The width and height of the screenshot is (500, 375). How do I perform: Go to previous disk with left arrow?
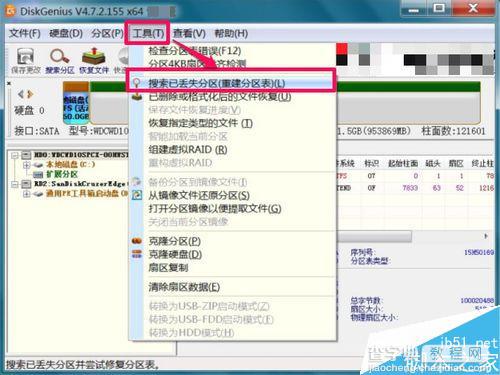coord(21,94)
